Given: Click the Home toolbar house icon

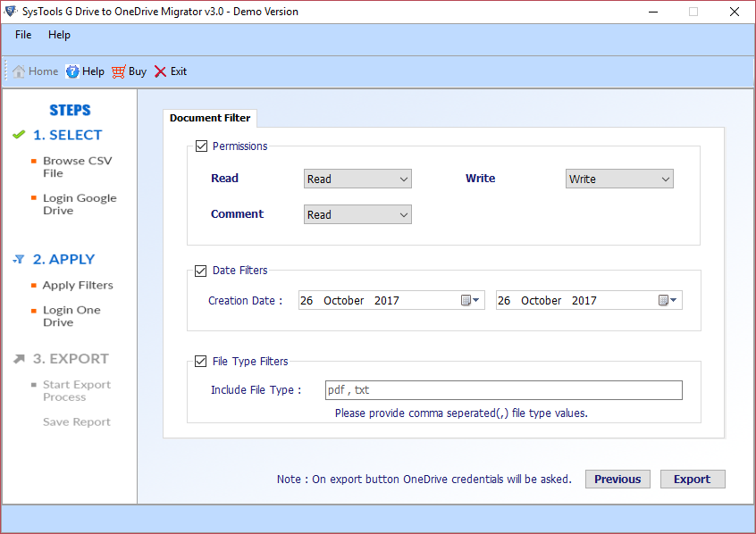Looking at the screenshot, I should coord(19,71).
